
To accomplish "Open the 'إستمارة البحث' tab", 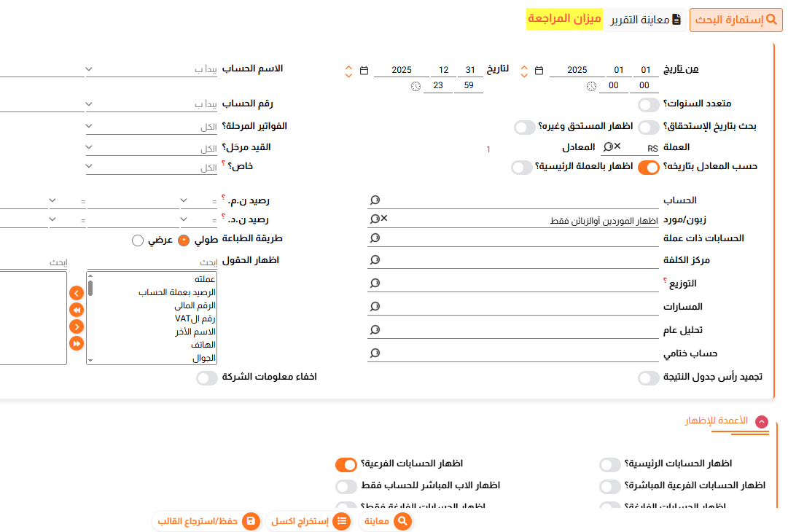I will click(736, 20).
